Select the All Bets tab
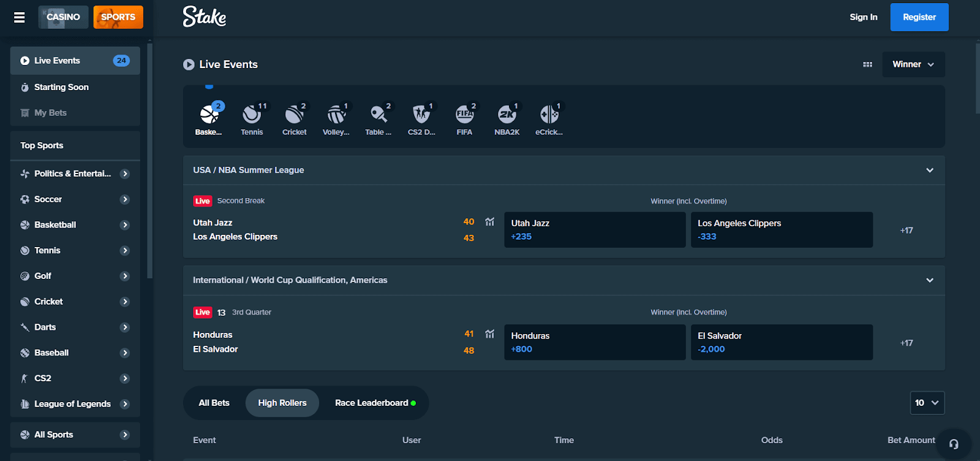Screen dimensions: 980x461 pyautogui.click(x=214, y=403)
